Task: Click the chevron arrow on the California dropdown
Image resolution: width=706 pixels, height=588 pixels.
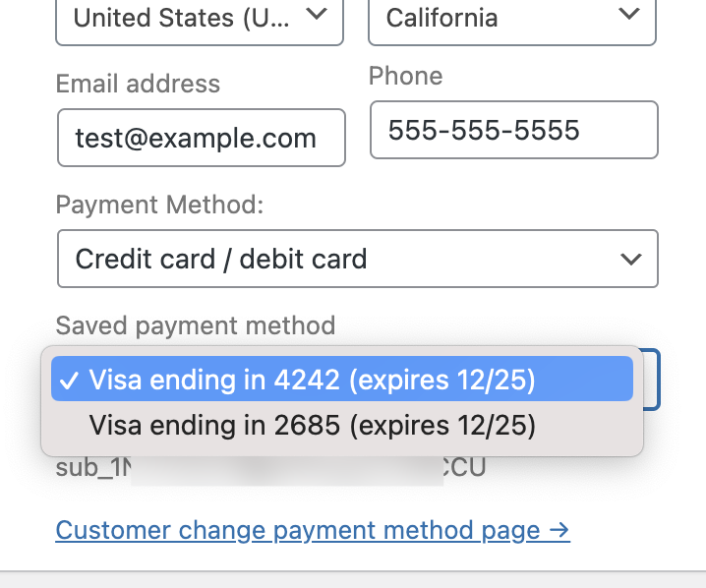Action: (x=628, y=14)
